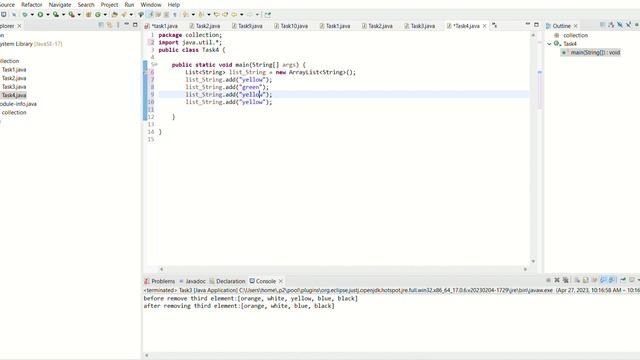This screenshot has width=640, height=360.
Task: Open the External Tools dropdown arrow
Action: click(79, 15)
